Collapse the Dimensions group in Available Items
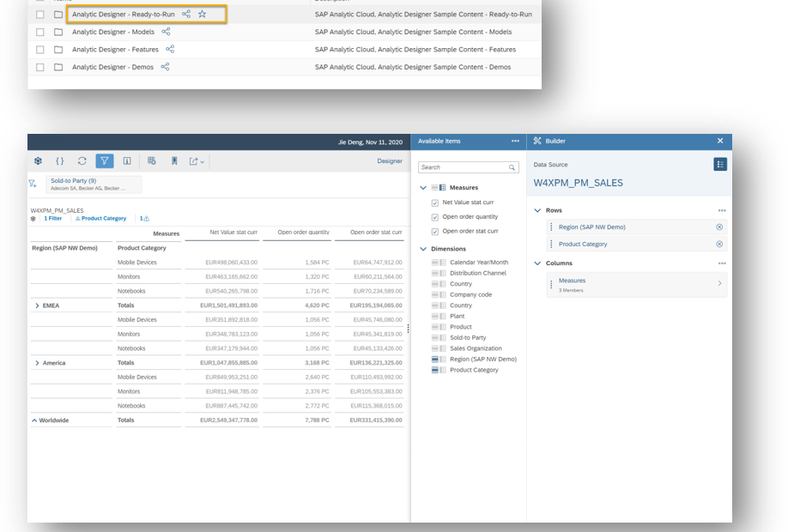788x532 pixels. tap(423, 249)
